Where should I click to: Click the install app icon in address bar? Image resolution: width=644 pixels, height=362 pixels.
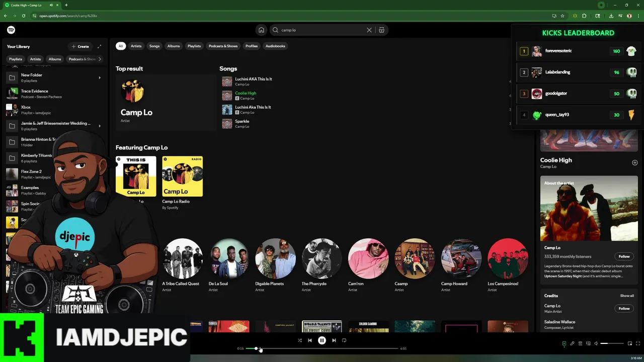[554, 16]
